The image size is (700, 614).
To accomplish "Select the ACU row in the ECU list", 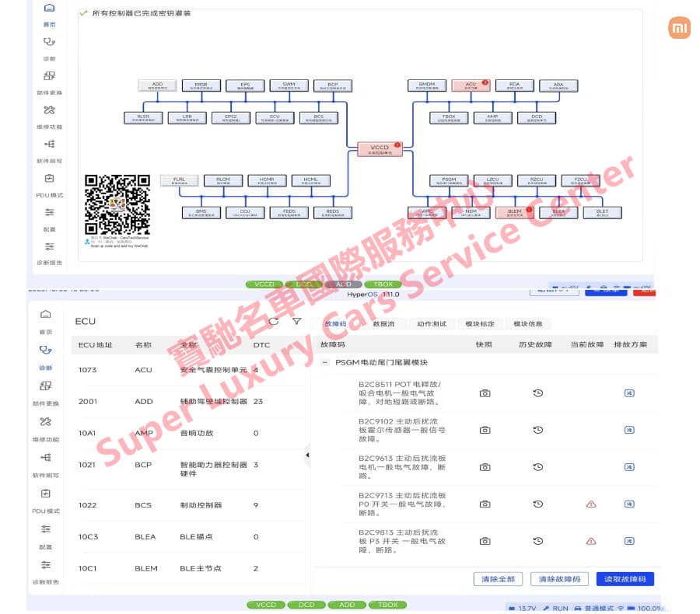I will click(191, 370).
